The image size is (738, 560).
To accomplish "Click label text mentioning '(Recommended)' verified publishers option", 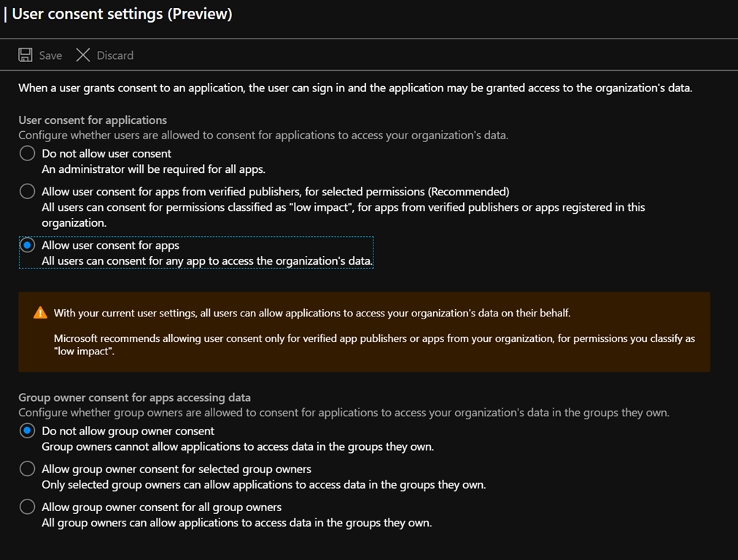I will [275, 191].
